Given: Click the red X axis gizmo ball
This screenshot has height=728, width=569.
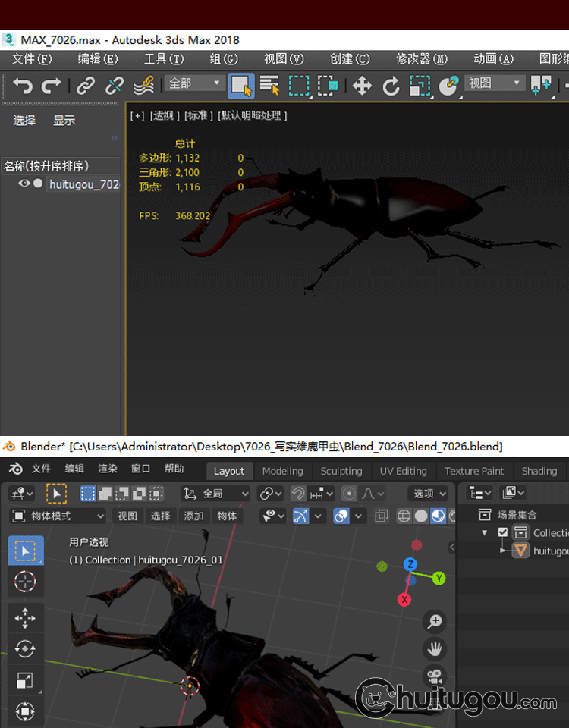Looking at the screenshot, I should click(x=404, y=599).
